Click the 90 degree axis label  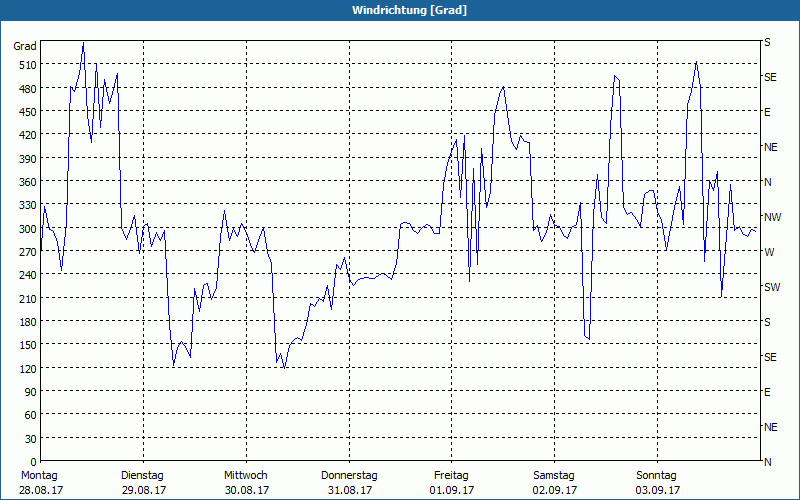click(31, 392)
